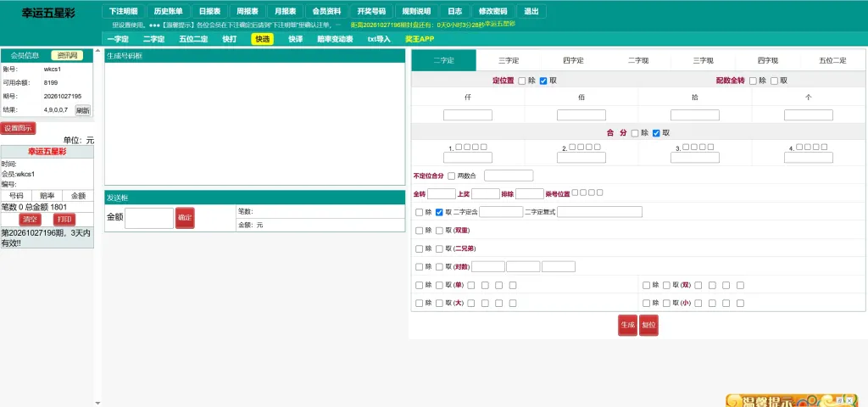
Task: Check 除 checkbox for 二兄弟
Action: [x=420, y=248]
